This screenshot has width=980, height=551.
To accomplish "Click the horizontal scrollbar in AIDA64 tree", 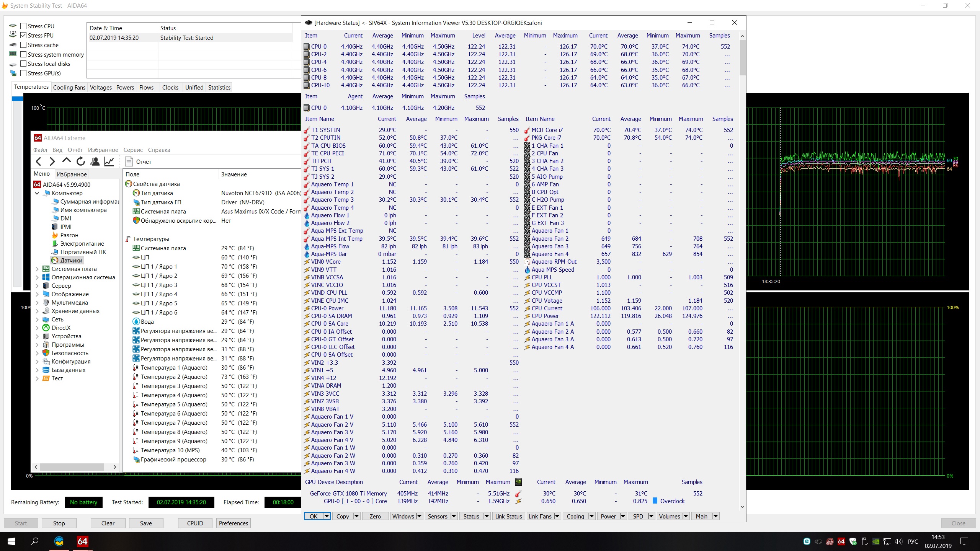I will pos(72,467).
